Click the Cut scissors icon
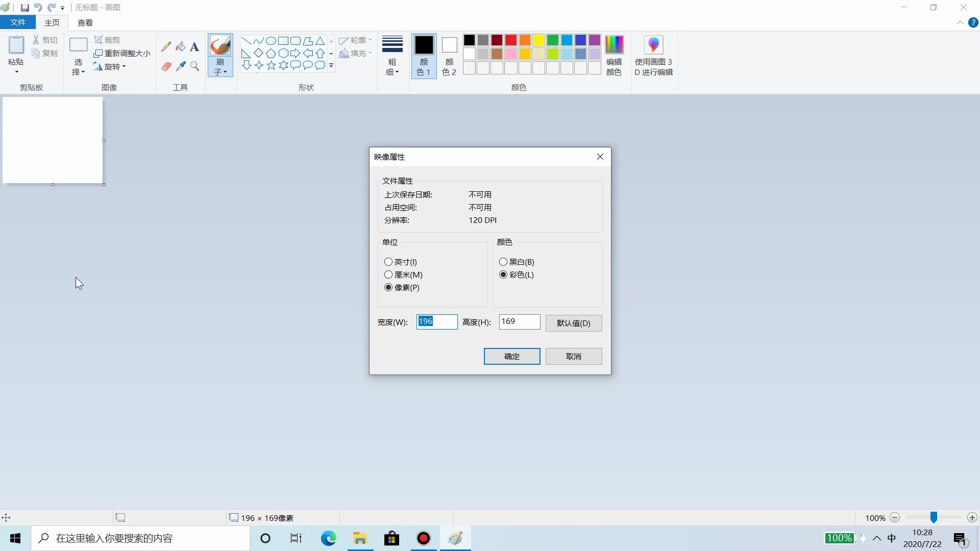This screenshot has width=980, height=551. tap(36, 40)
